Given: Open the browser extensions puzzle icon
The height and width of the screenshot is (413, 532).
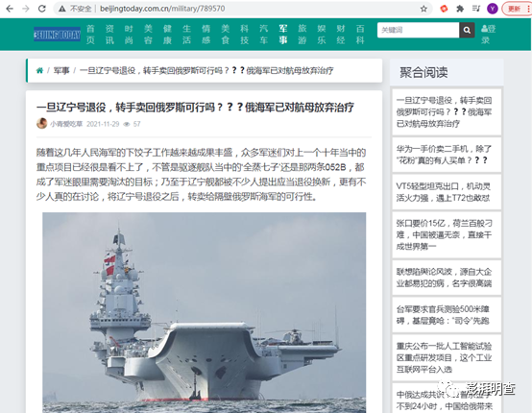Looking at the screenshot, I should (460, 9).
